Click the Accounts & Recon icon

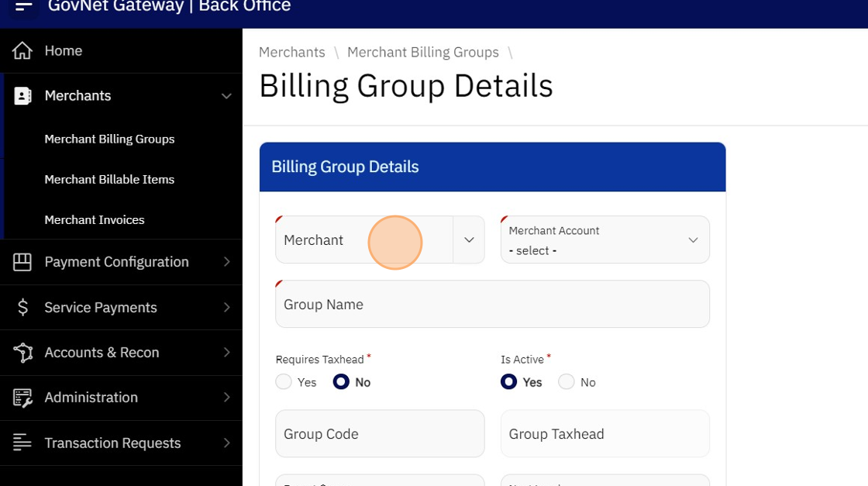[22, 353]
